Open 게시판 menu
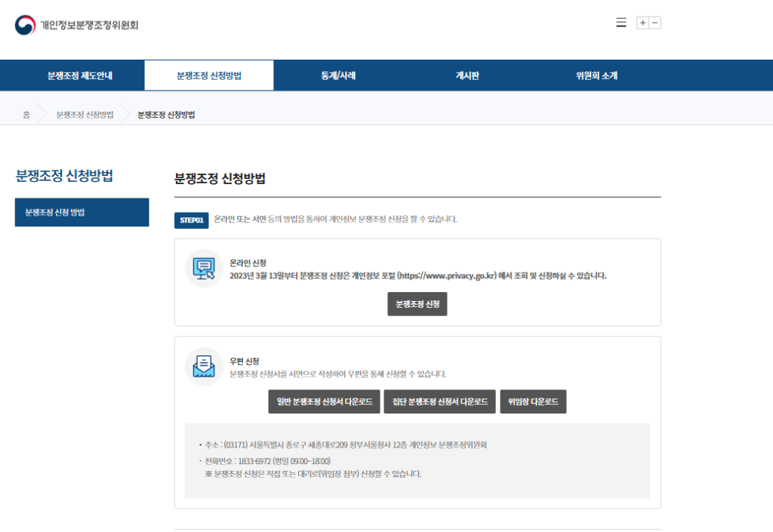 [467, 75]
